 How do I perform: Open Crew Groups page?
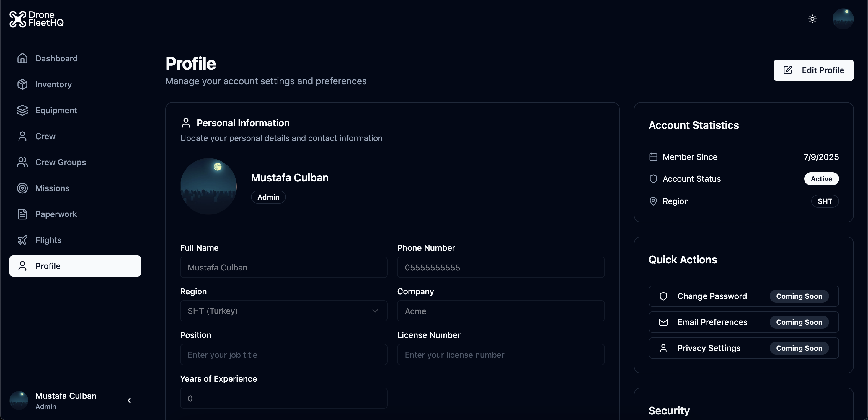coord(75,162)
